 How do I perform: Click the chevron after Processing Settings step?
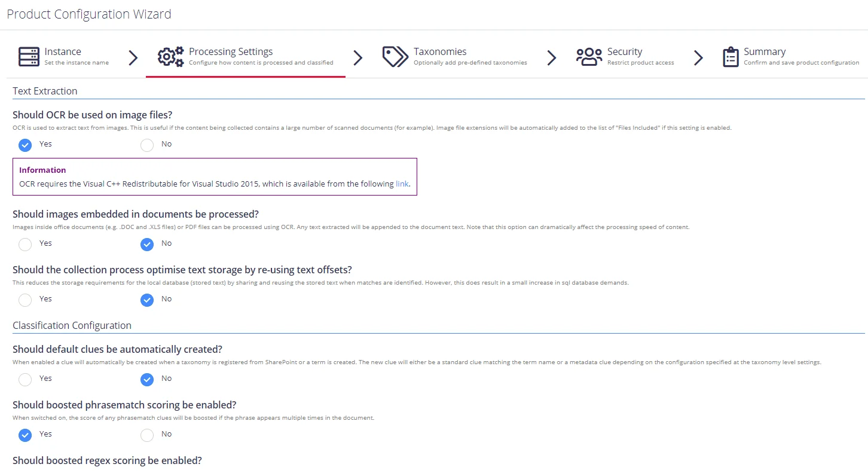(x=357, y=57)
